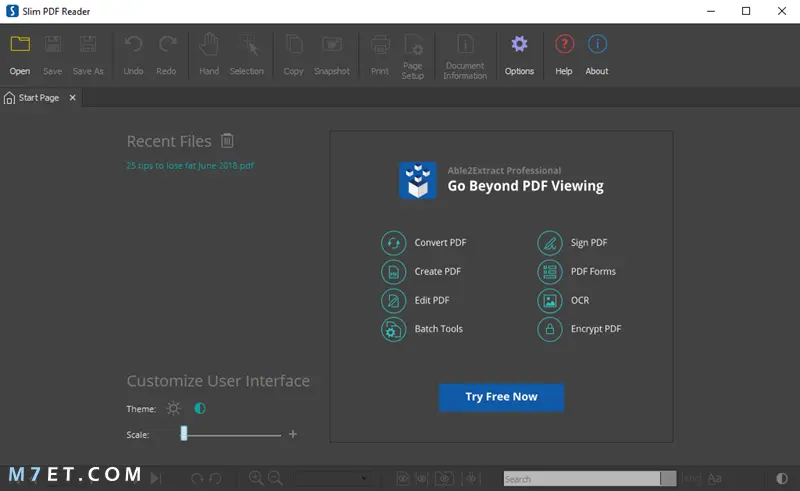Click the Encrypt PDF icon
This screenshot has height=491, width=800.
(549, 329)
